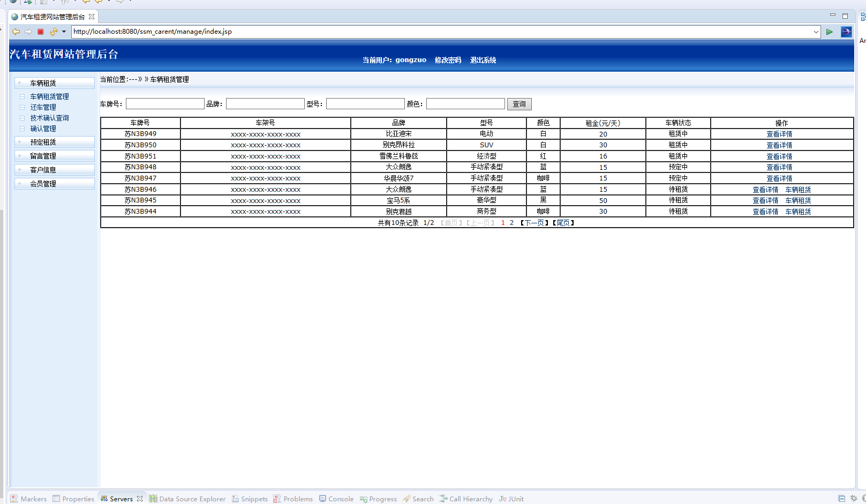Go forward in the internal browser
The height and width of the screenshot is (504, 866).
tap(28, 32)
